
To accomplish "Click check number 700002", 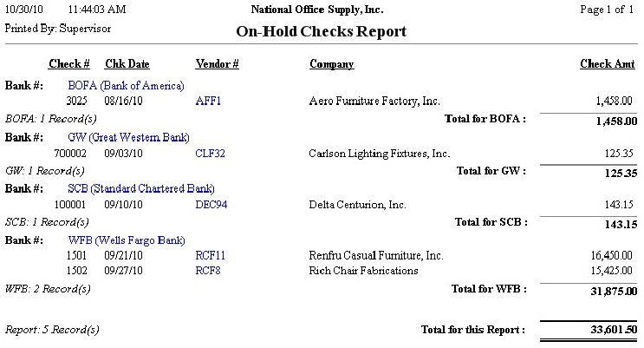I will [71, 154].
